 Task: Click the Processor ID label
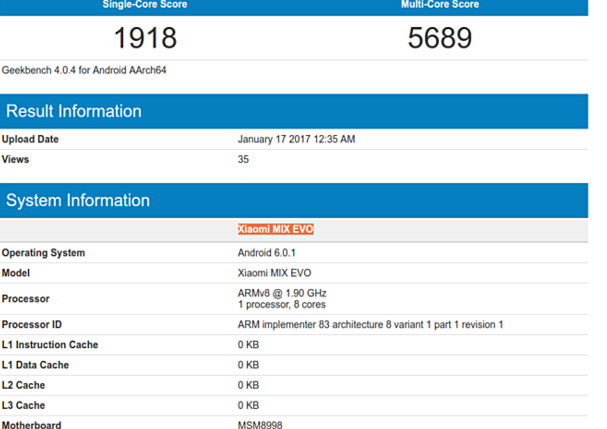pyautogui.click(x=32, y=324)
